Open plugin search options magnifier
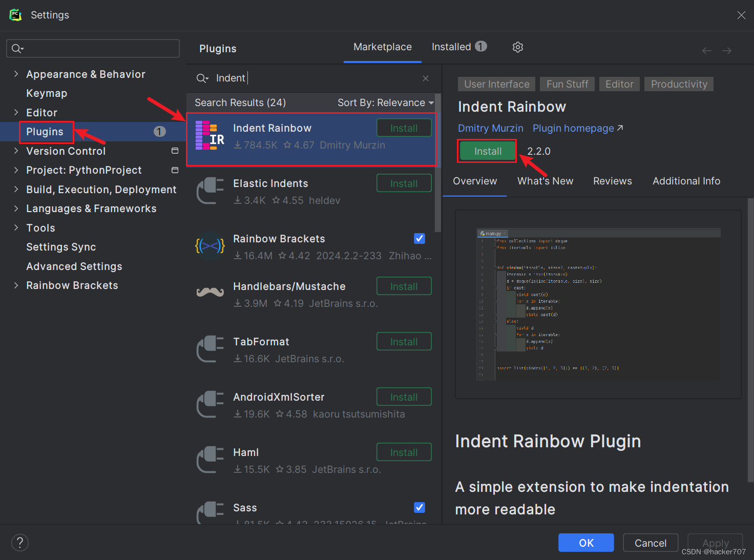The height and width of the screenshot is (560, 754). [202, 78]
